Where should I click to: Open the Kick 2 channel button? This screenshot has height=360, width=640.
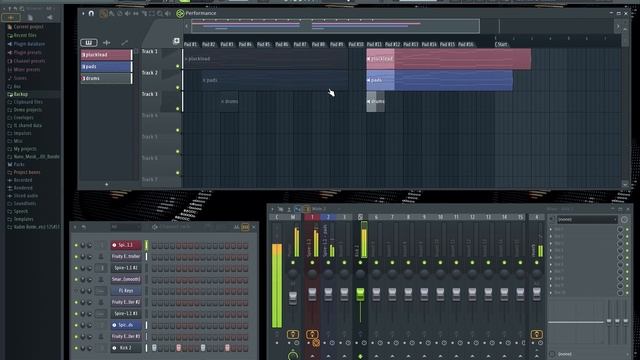coord(126,348)
